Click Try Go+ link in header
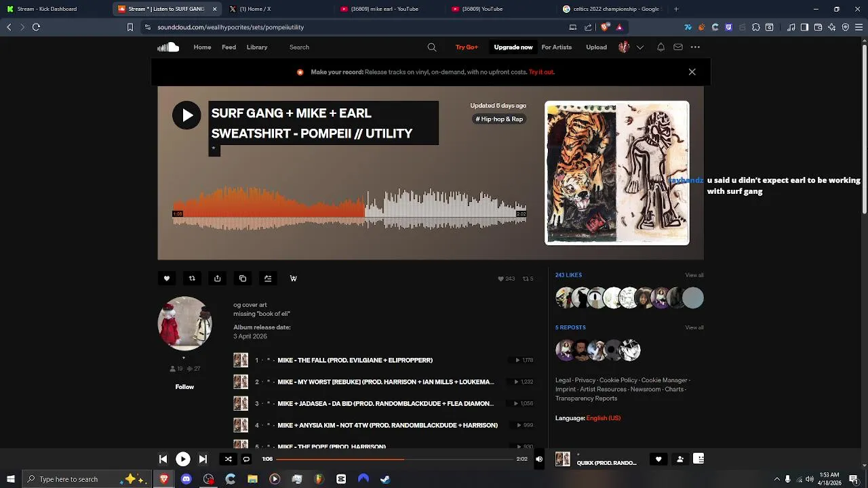This screenshot has height=488, width=868. click(467, 47)
